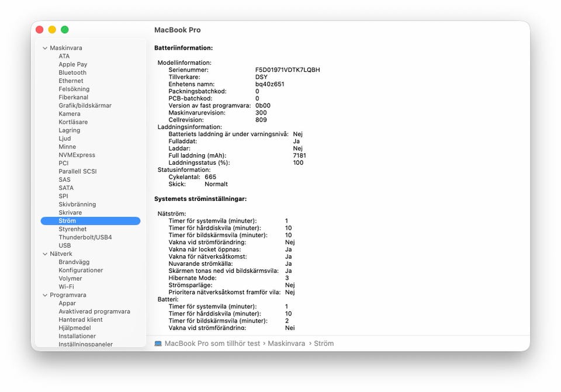
Task: Collapse the Maskinvara section chevron
Action: 45,48
